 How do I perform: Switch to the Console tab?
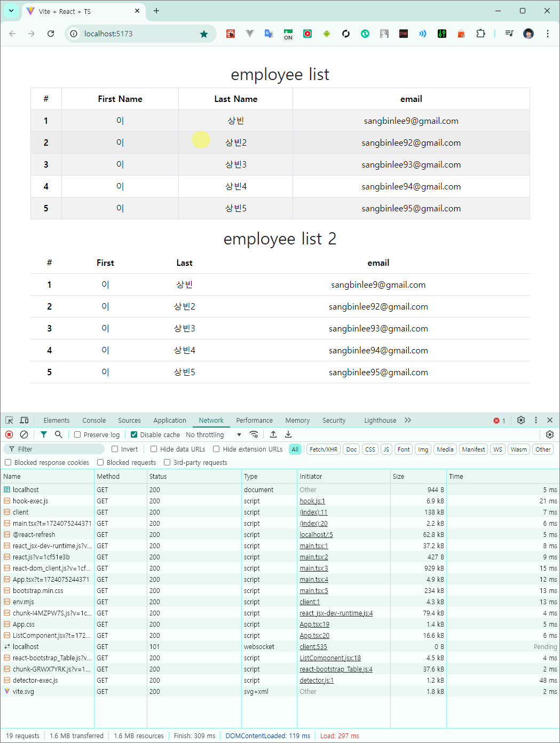(94, 421)
